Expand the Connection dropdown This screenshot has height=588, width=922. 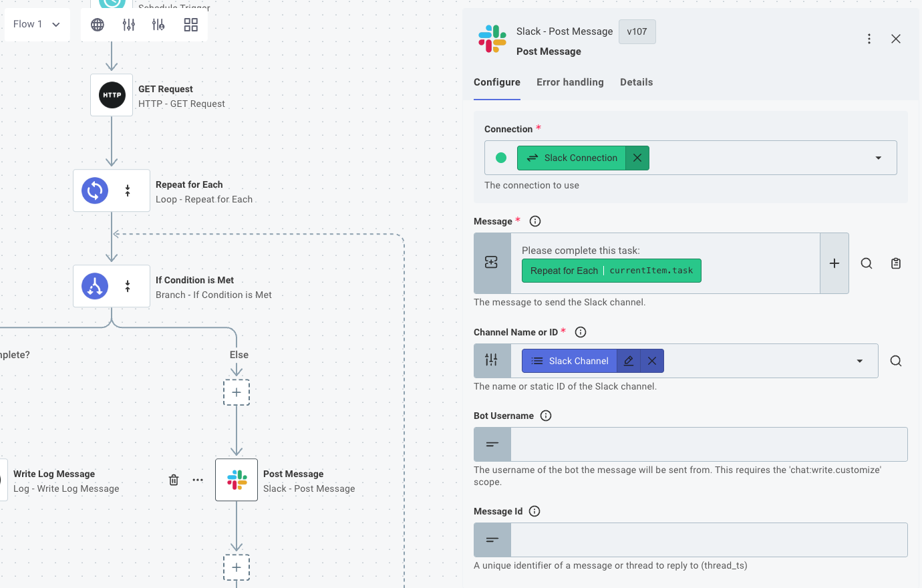878,158
